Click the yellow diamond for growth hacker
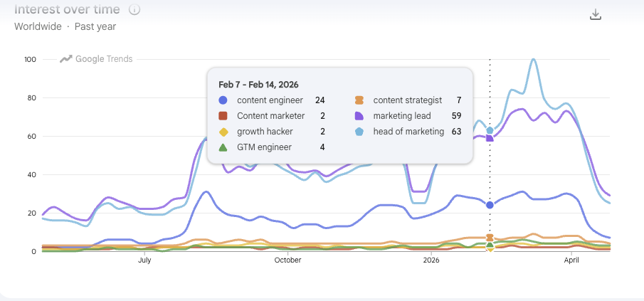Image resolution: width=644 pixels, height=301 pixels. point(223,132)
